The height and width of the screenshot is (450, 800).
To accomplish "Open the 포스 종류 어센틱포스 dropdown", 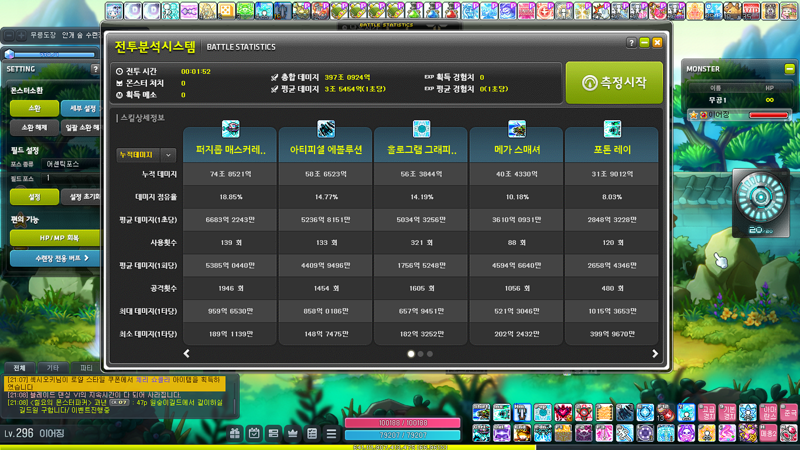I will tap(70, 164).
